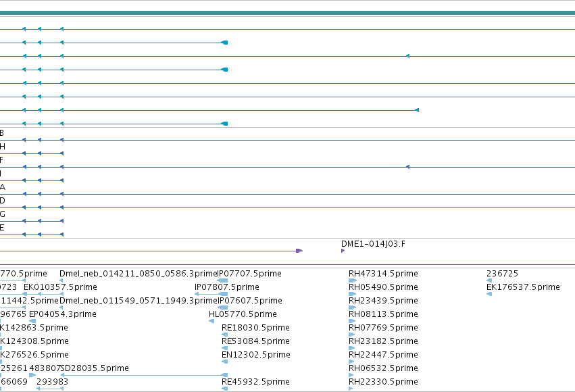Image resolution: width=575 pixels, height=392 pixels.
Task: Click the RH07769.5prime label
Action: (x=383, y=328)
